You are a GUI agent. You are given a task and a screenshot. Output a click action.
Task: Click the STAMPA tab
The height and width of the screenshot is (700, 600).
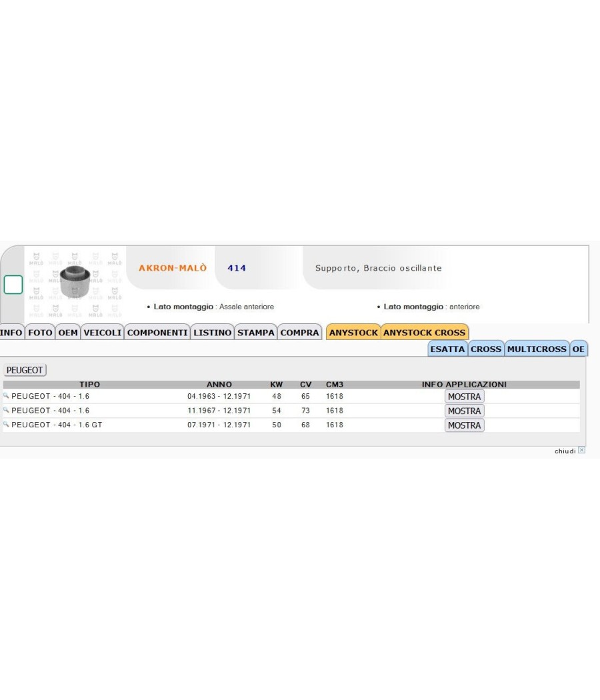point(256,333)
